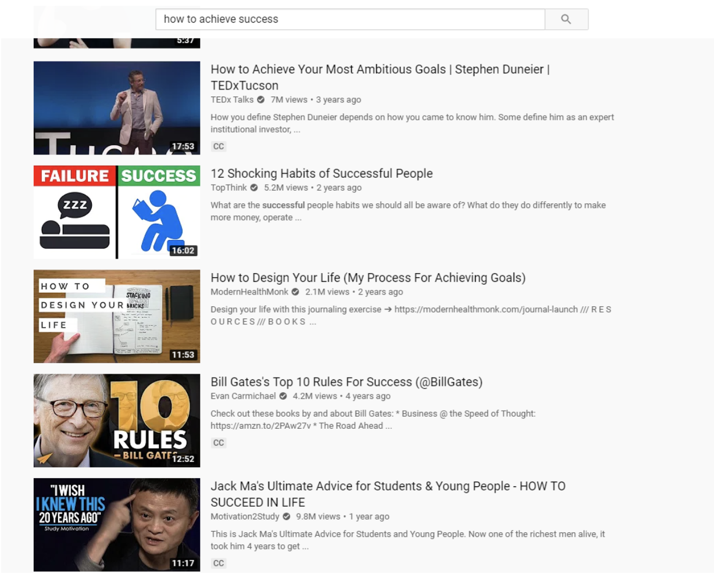Click the 9.8M views text
The width and height of the screenshot is (714, 588).
coord(318,516)
